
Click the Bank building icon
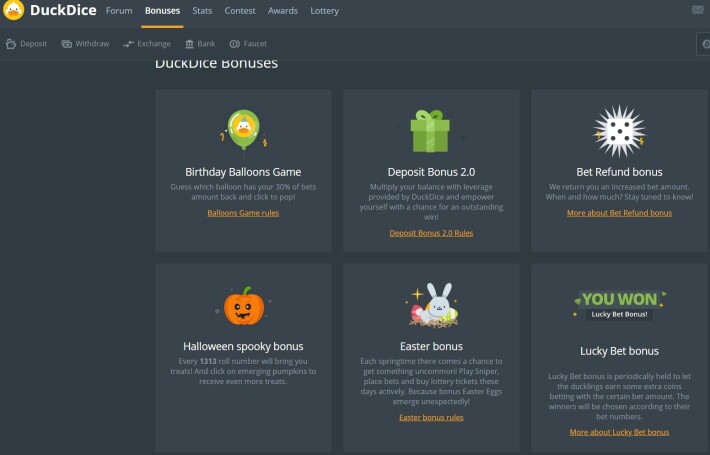pyautogui.click(x=189, y=44)
